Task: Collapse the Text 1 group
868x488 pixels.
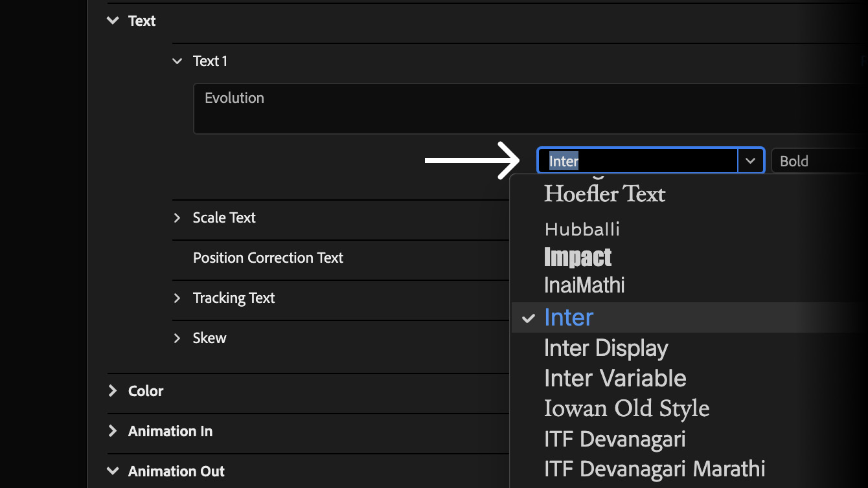Action: [x=177, y=61]
